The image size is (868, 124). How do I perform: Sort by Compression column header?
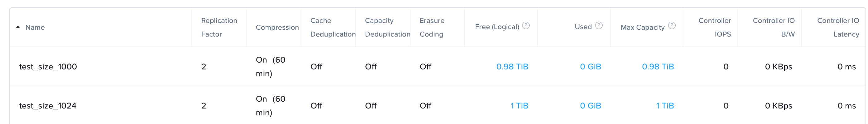pyautogui.click(x=277, y=27)
